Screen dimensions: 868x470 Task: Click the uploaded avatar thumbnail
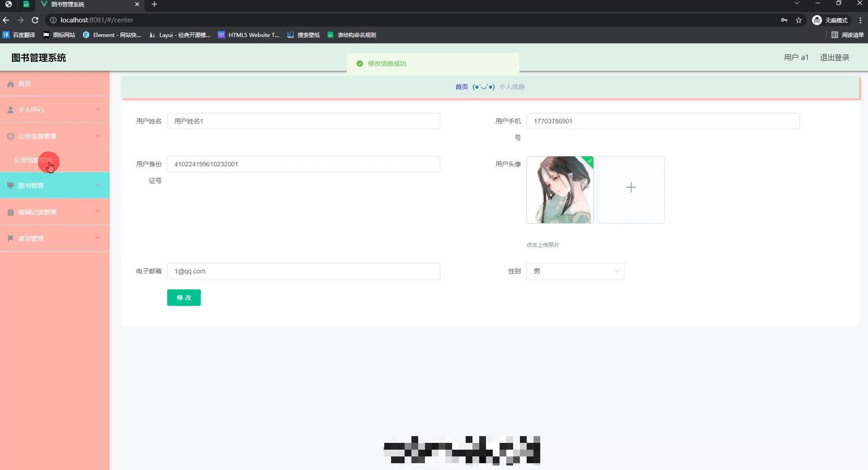point(560,190)
